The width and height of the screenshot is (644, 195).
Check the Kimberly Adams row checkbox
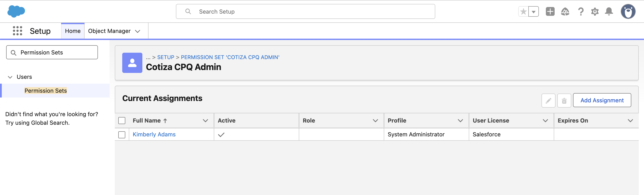tap(122, 135)
